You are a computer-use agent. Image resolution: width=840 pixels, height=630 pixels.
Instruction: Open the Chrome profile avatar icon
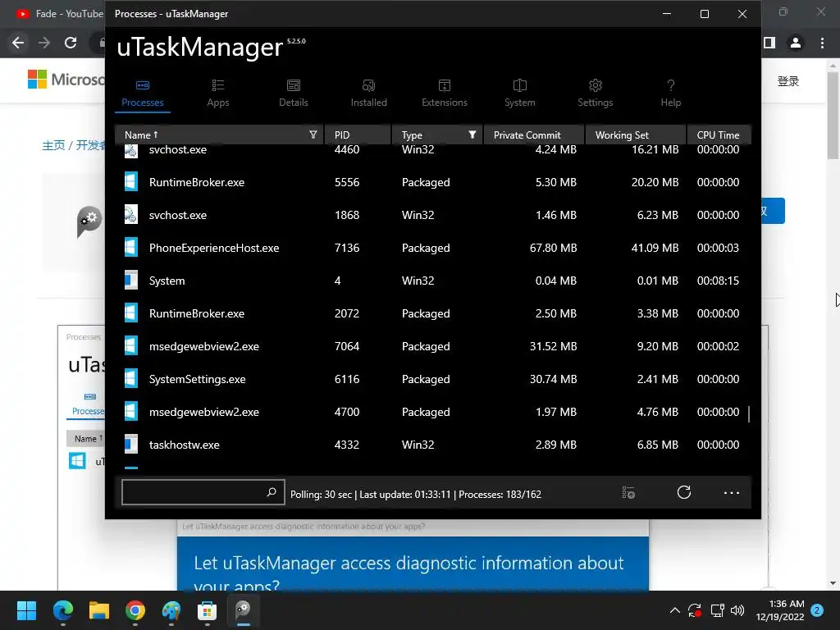pos(796,43)
